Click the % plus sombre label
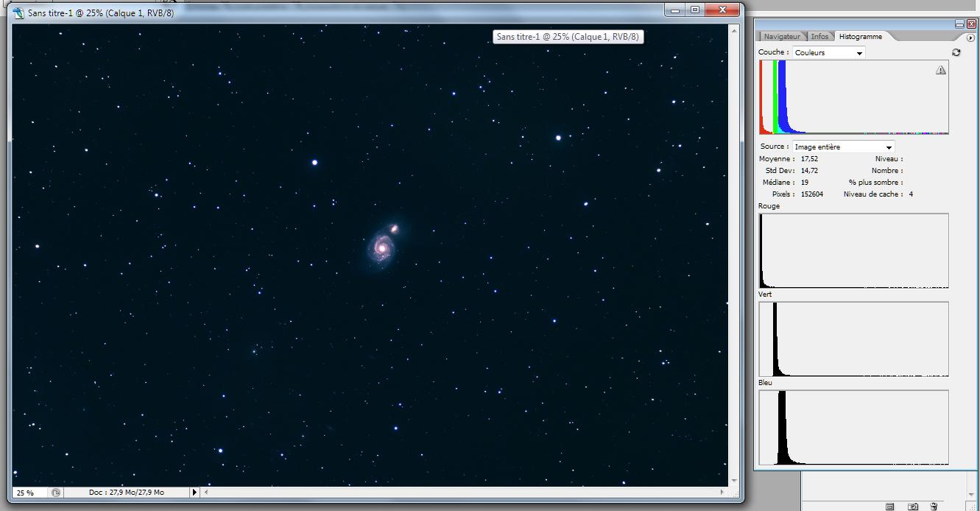 click(876, 183)
